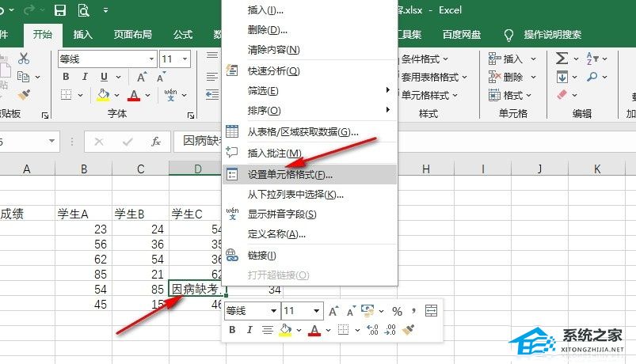Click the Save icon in the title bar
The image size is (636, 364).
tap(60, 10)
